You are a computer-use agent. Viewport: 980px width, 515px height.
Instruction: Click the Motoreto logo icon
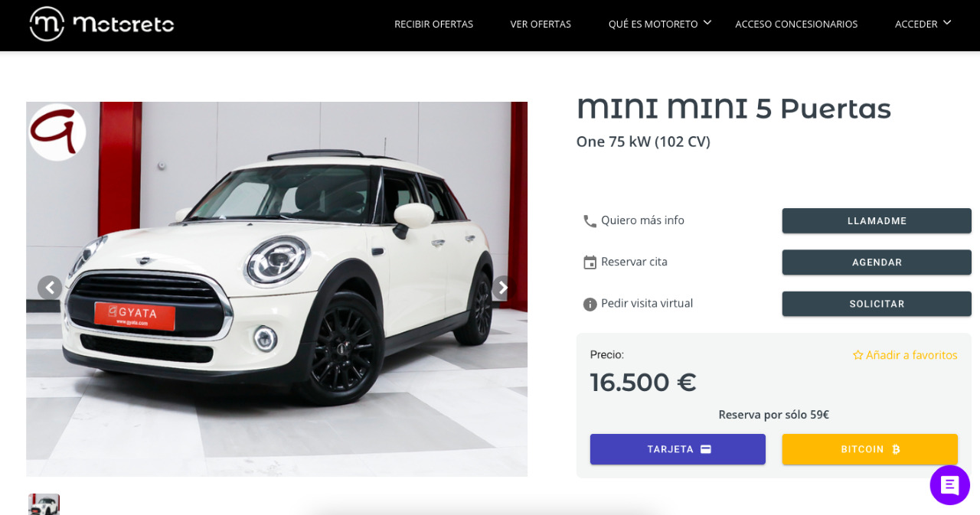click(x=47, y=24)
